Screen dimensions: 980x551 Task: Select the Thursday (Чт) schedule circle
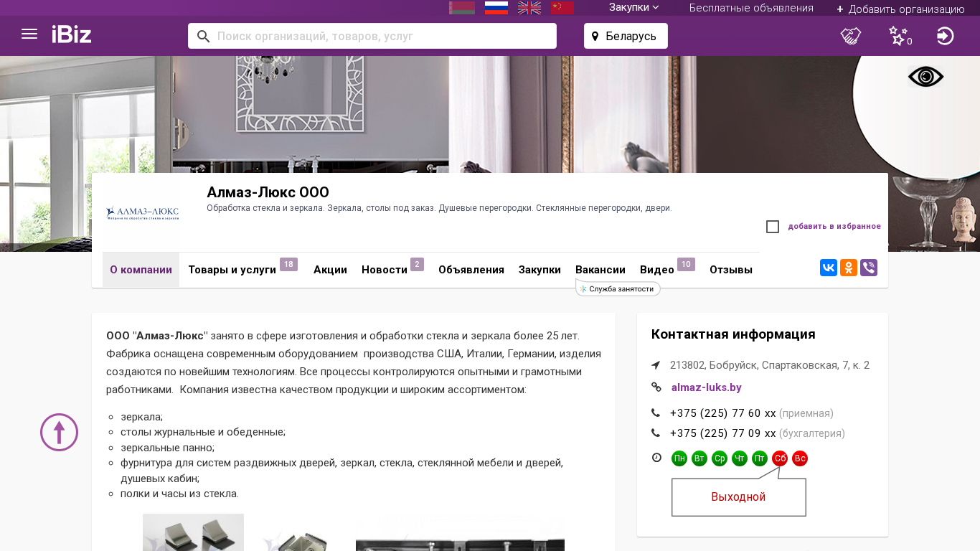click(x=740, y=458)
